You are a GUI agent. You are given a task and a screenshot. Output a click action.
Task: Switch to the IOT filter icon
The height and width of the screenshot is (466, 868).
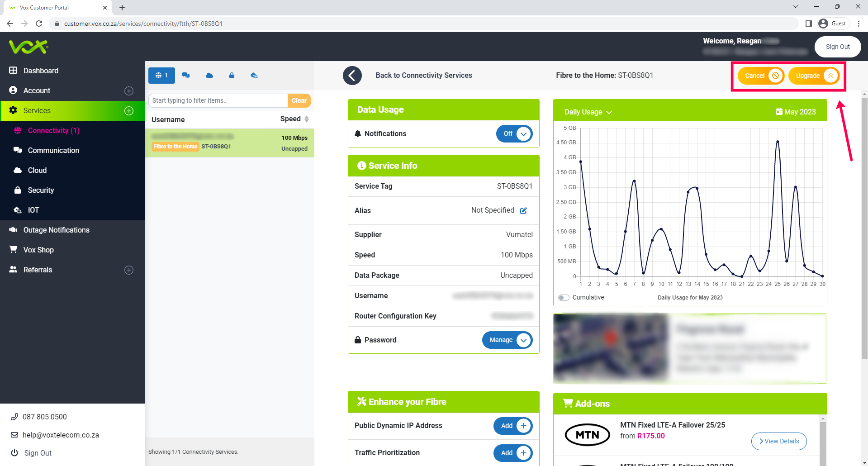point(254,76)
